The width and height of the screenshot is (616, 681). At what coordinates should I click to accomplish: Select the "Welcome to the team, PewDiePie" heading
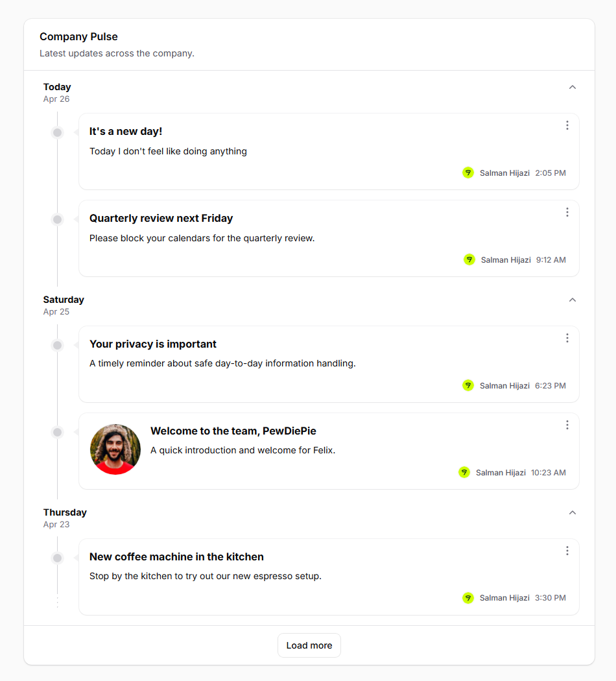point(233,431)
